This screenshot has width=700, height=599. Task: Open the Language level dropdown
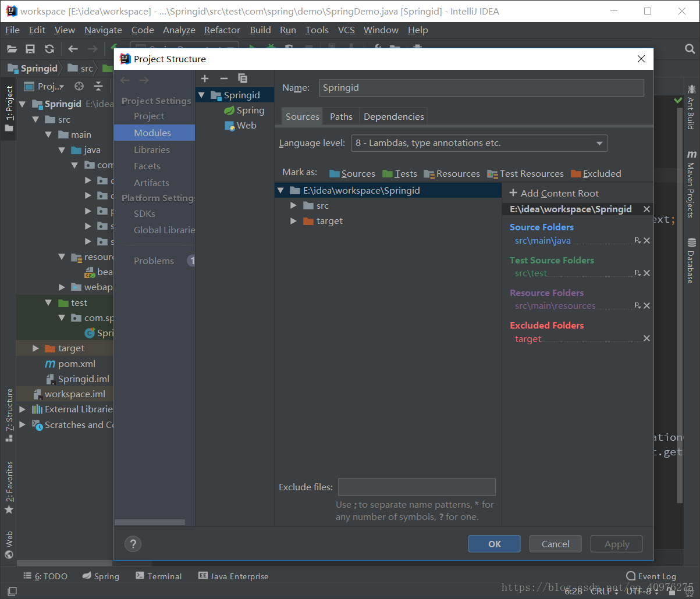point(479,143)
